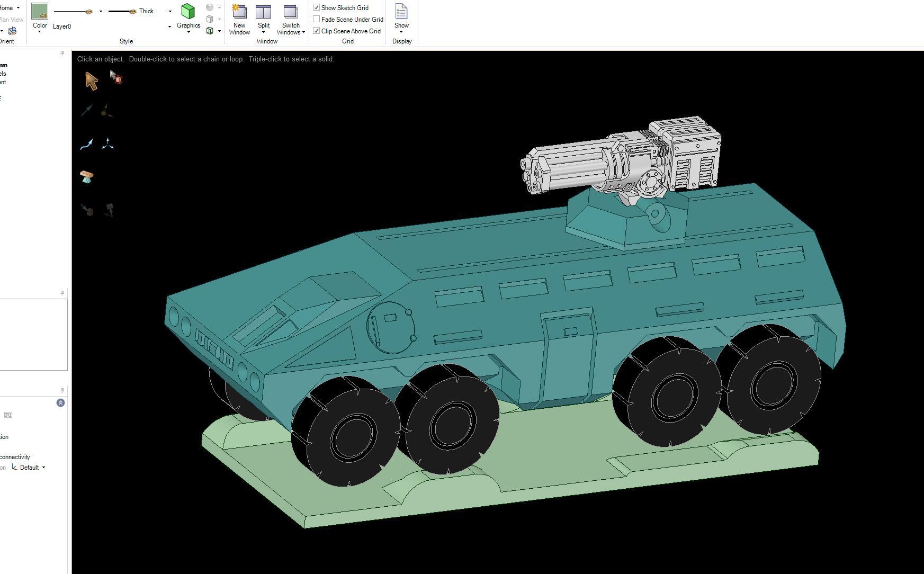Open the Default orientation dropdown

pos(43,468)
